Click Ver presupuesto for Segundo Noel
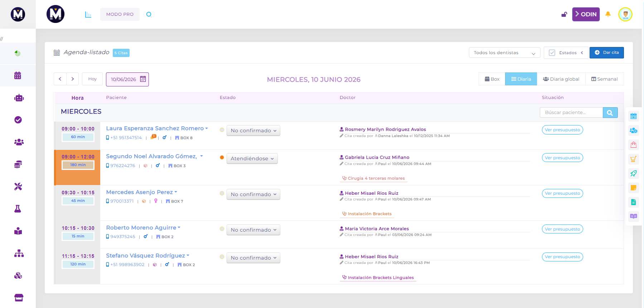The width and height of the screenshot is (644, 308). point(562,158)
